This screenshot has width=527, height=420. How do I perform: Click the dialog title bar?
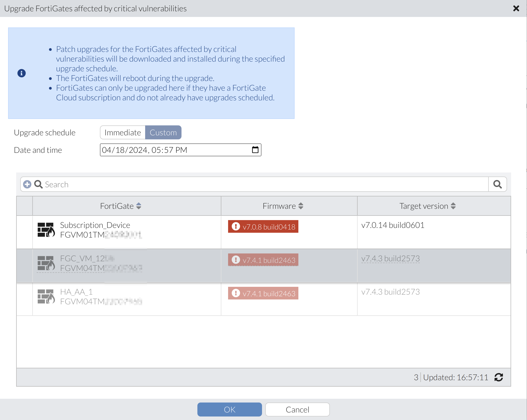click(94, 8)
